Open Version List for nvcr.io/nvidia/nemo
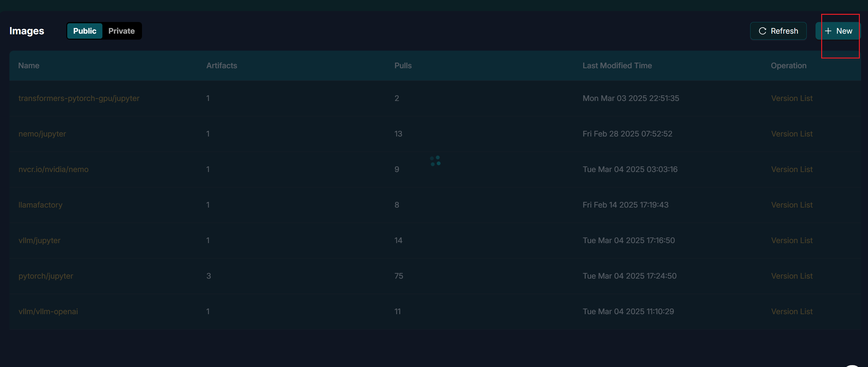 (792, 169)
